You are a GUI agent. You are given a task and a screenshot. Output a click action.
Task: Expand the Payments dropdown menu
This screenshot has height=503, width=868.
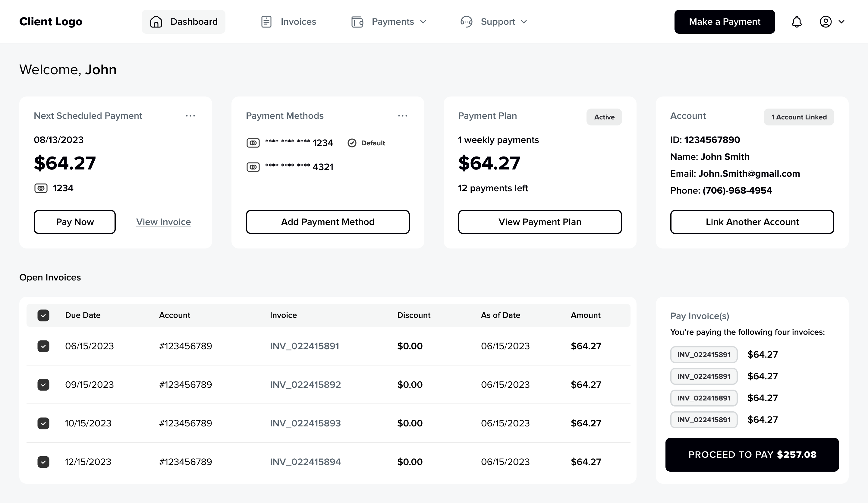click(x=423, y=22)
